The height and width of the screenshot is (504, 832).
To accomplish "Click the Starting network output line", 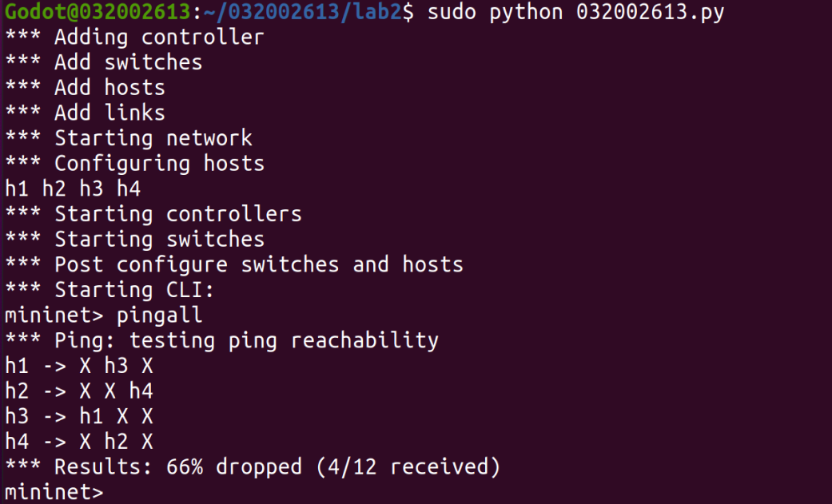I will pyautogui.click(x=129, y=138).
